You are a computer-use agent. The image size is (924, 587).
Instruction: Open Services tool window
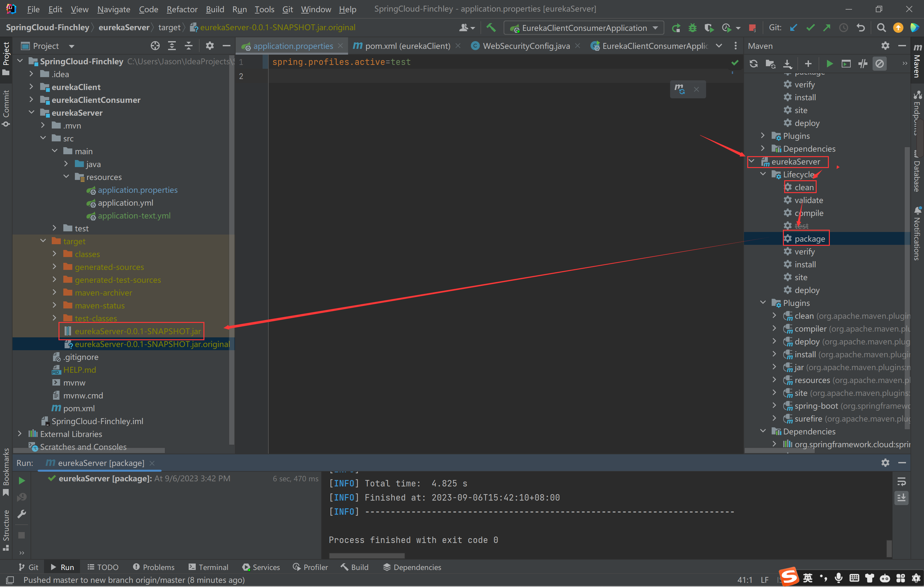pos(261,567)
